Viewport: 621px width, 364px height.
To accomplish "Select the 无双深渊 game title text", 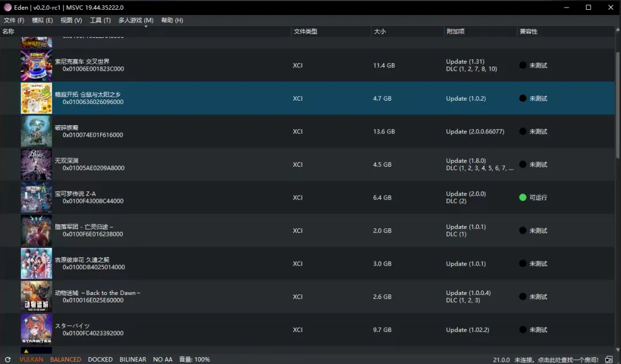I will click(67, 160).
